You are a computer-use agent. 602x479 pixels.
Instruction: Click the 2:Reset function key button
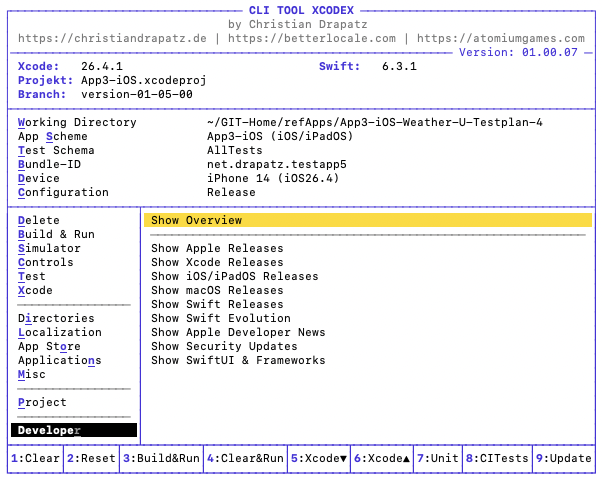[91, 458]
